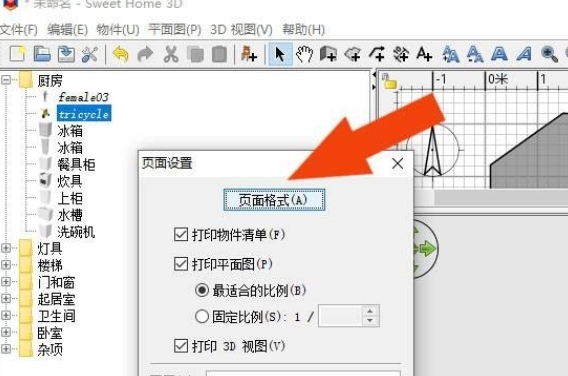Expand the 起居室 folder
This screenshot has height=376, width=568.
pyautogui.click(x=6, y=298)
